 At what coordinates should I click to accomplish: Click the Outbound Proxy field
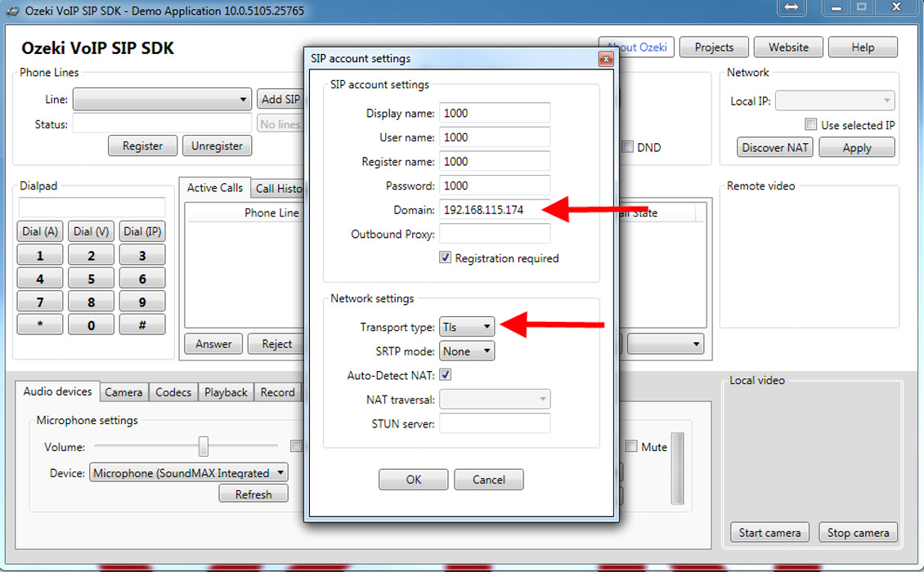pyautogui.click(x=495, y=233)
